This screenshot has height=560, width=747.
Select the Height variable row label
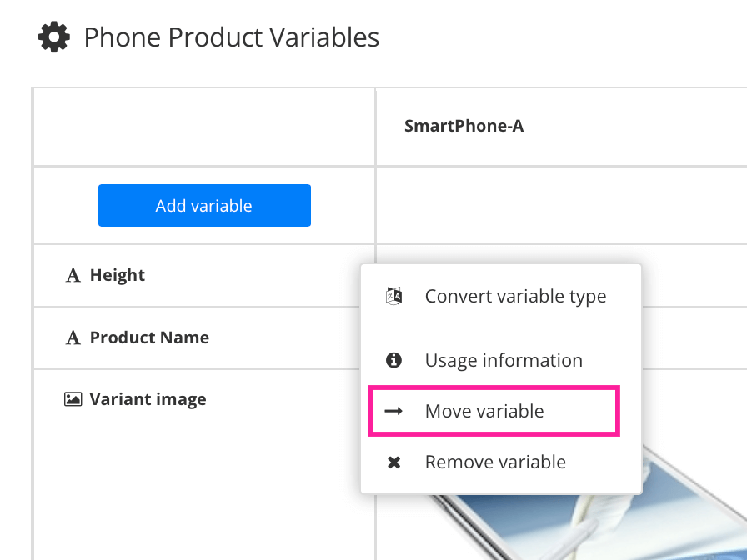coord(118,275)
